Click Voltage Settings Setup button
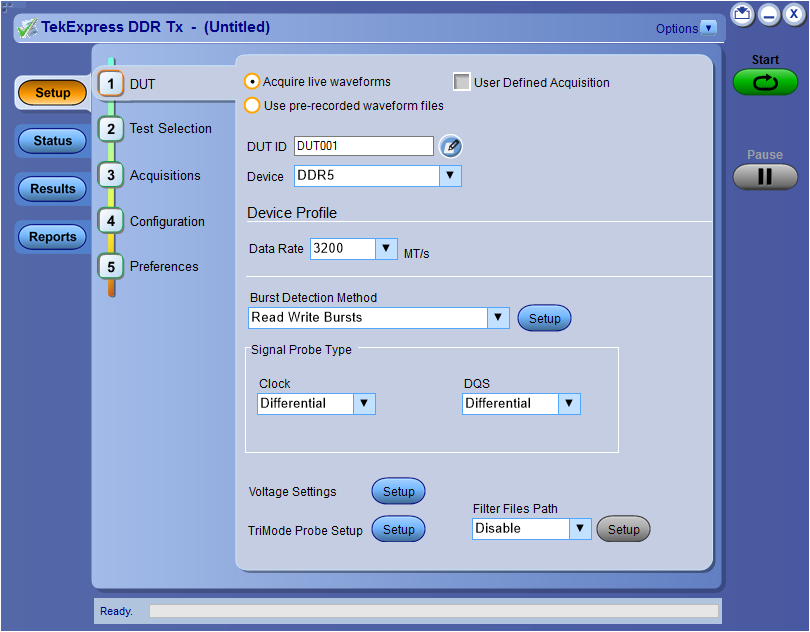Image resolution: width=810 pixels, height=632 pixels. point(398,492)
